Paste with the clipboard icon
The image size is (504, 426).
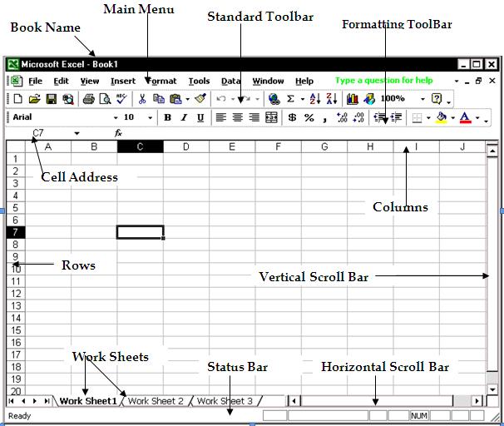pos(175,99)
